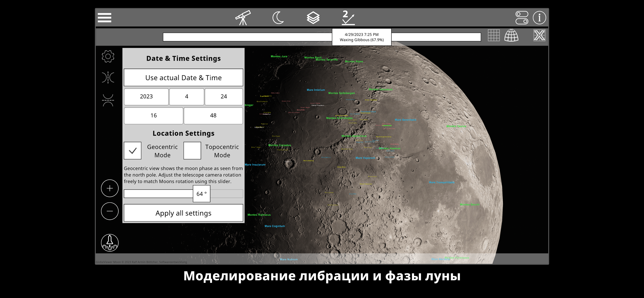The width and height of the screenshot is (644, 298).
Task: Open the layers stack icon
Action: click(313, 17)
